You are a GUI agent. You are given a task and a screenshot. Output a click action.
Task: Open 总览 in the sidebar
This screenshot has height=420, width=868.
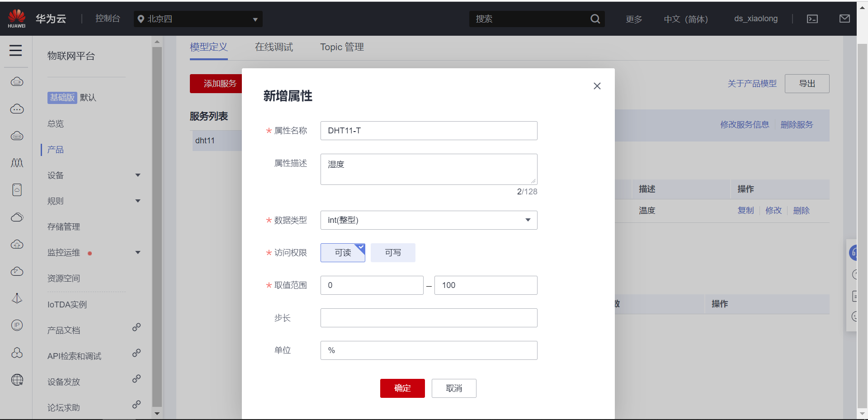tap(56, 124)
